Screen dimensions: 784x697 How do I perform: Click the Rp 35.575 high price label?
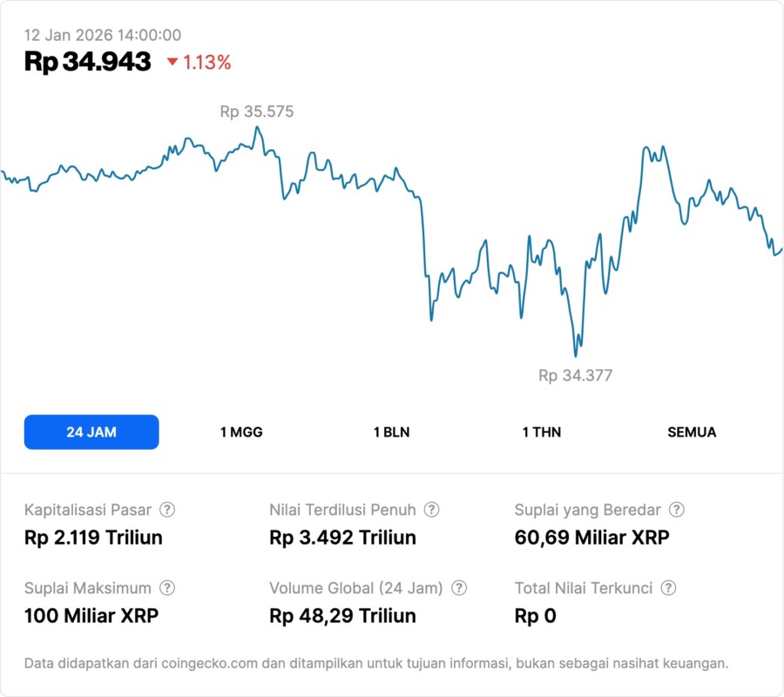[x=256, y=112]
